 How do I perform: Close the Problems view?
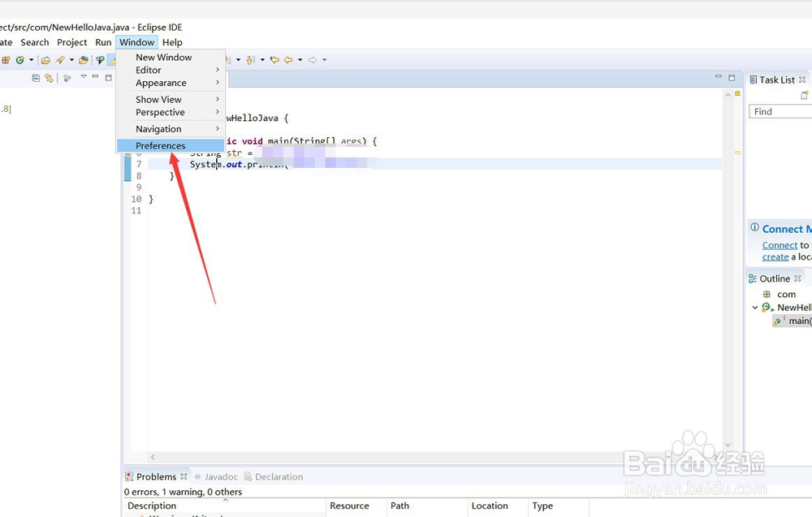[x=184, y=476]
